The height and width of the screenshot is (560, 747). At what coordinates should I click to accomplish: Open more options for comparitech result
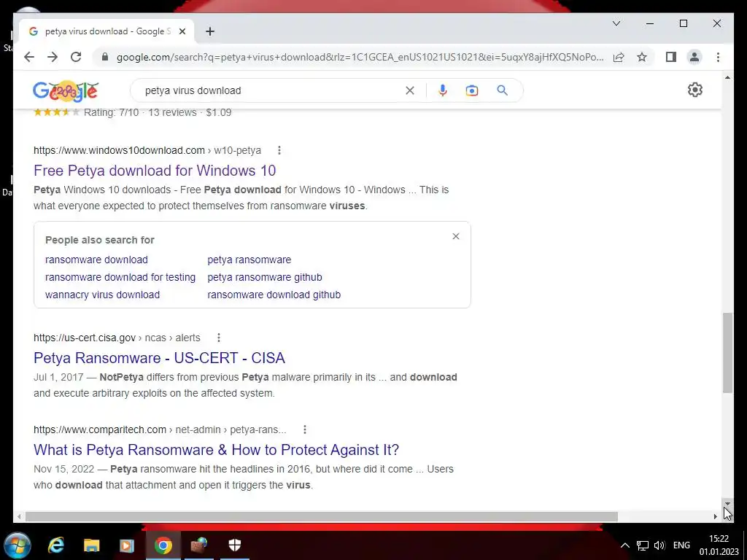coord(305,429)
